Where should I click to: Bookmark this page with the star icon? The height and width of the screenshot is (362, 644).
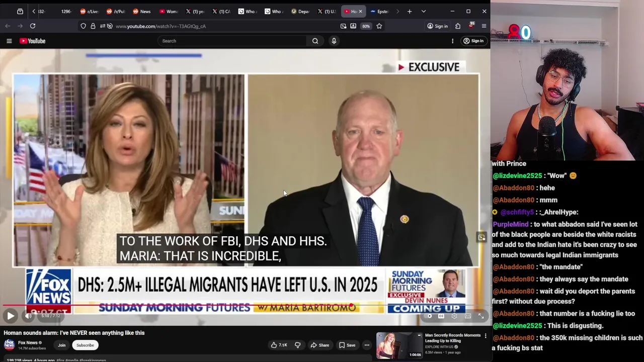click(x=379, y=26)
